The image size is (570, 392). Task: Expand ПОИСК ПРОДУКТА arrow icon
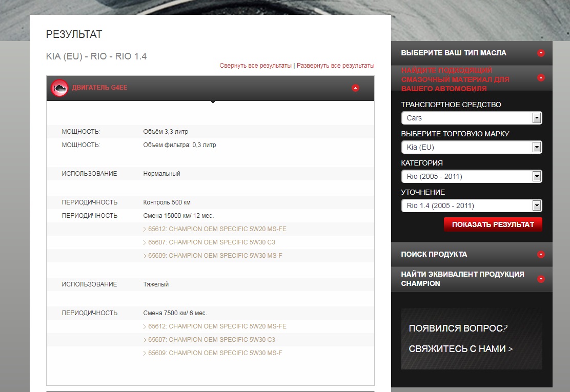coord(541,254)
